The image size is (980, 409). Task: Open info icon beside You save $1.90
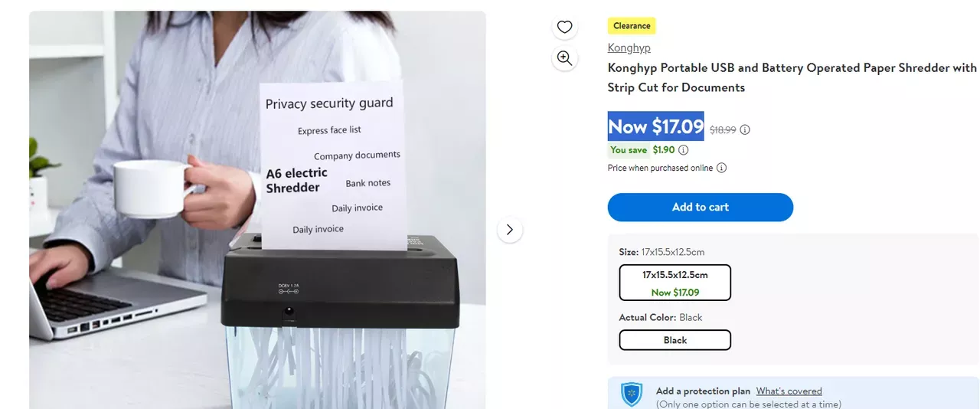684,150
